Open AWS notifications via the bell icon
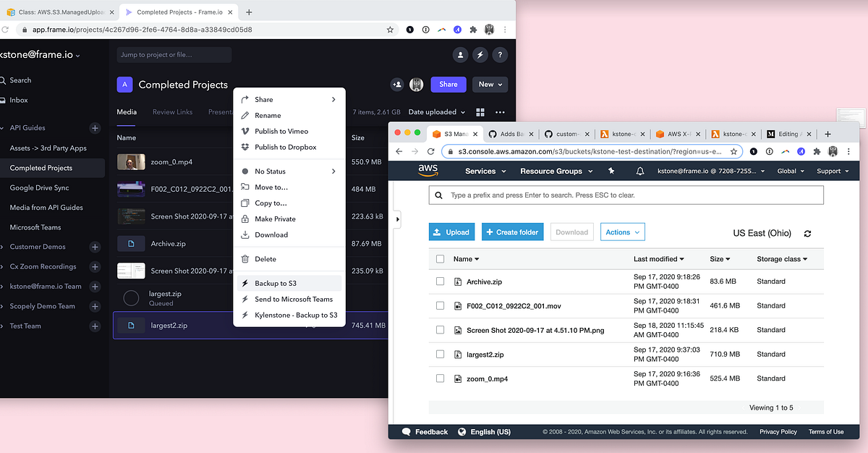This screenshot has width=868, height=453. point(639,171)
